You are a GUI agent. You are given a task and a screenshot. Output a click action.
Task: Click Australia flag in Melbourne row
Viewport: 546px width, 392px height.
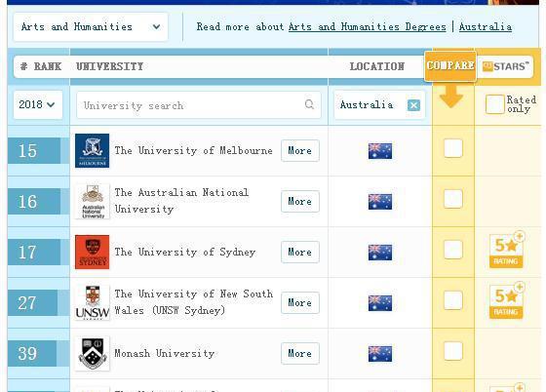tap(380, 151)
